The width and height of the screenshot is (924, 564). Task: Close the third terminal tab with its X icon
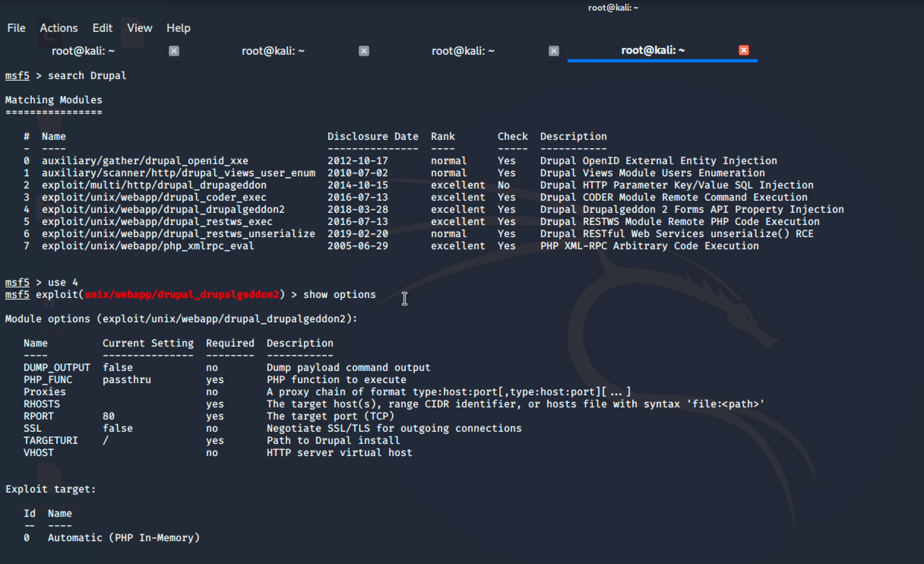coord(554,51)
